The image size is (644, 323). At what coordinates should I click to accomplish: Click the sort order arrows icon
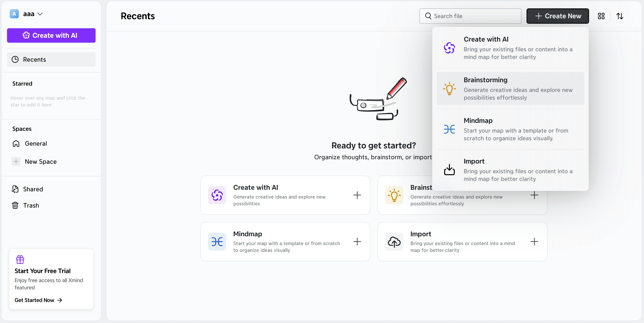click(620, 16)
